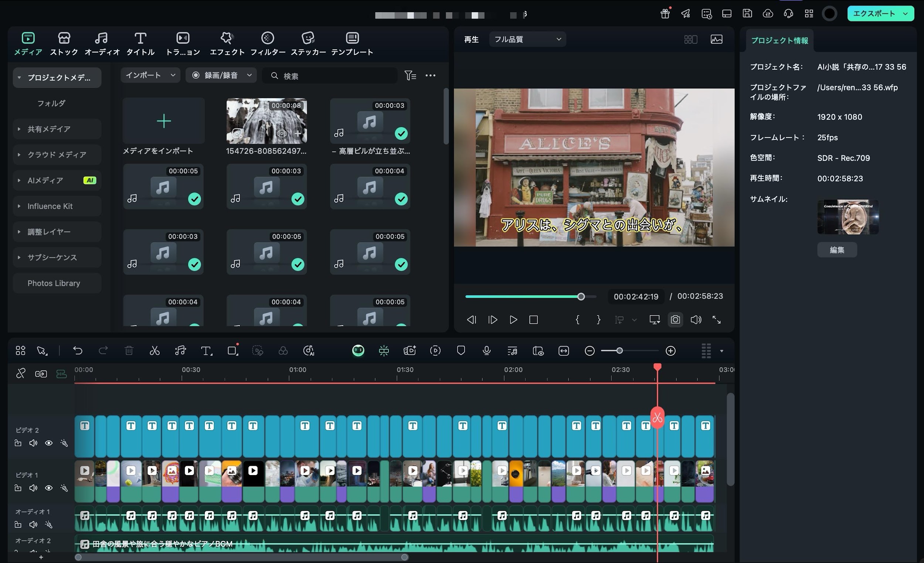Click the split scissors icon in timeline toolbar
Viewport: 924px width, 563px height.
(154, 351)
